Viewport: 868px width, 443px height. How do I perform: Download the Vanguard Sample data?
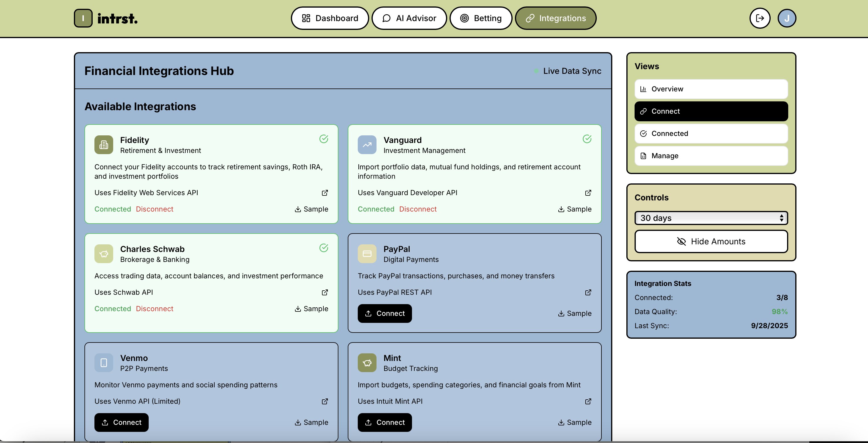(574, 209)
